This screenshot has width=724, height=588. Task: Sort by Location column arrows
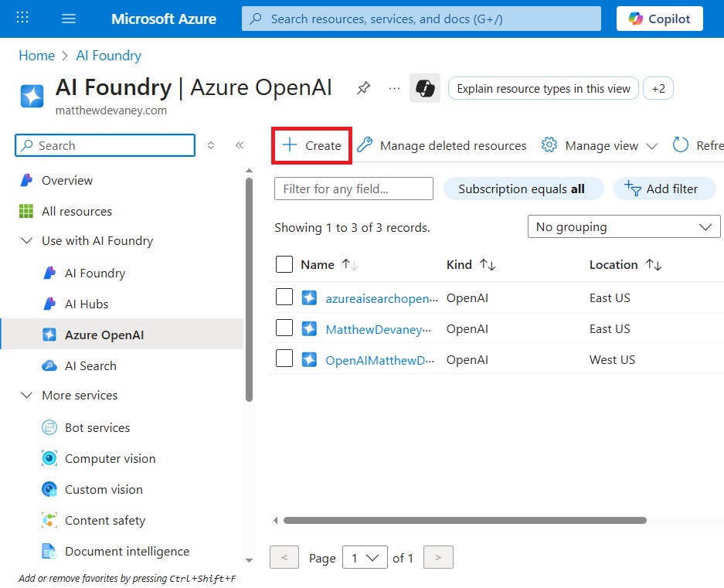click(654, 265)
